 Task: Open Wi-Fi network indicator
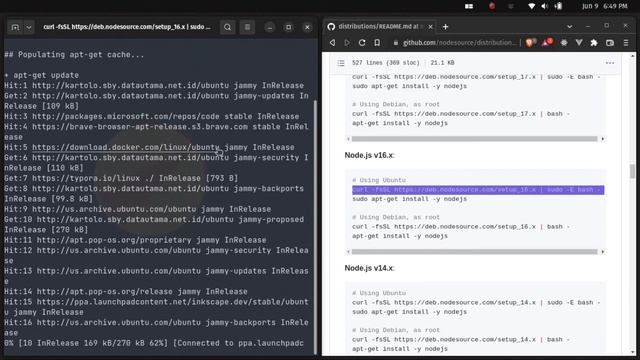tap(531, 6)
